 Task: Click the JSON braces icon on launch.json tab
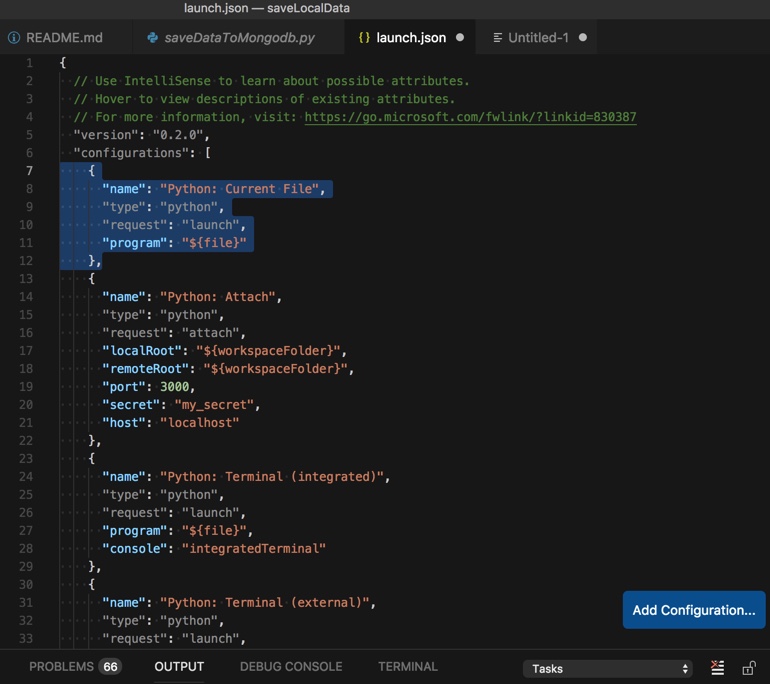click(364, 38)
